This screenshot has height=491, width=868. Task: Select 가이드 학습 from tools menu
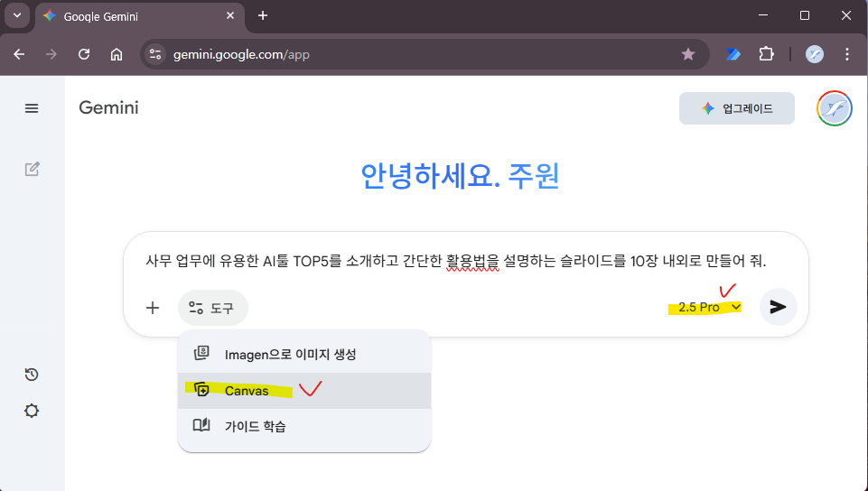point(255,426)
